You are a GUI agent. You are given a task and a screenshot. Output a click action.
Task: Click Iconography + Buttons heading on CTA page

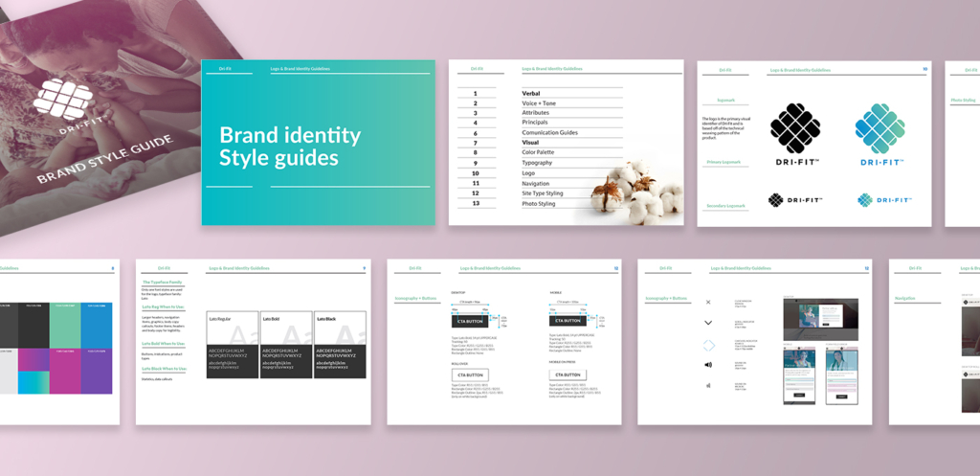coord(415,299)
